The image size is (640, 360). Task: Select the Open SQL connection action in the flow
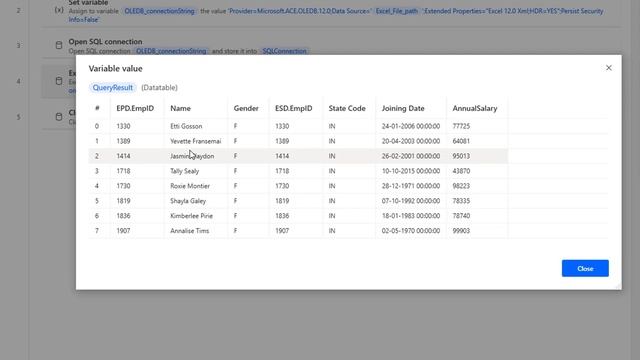click(331, 45)
